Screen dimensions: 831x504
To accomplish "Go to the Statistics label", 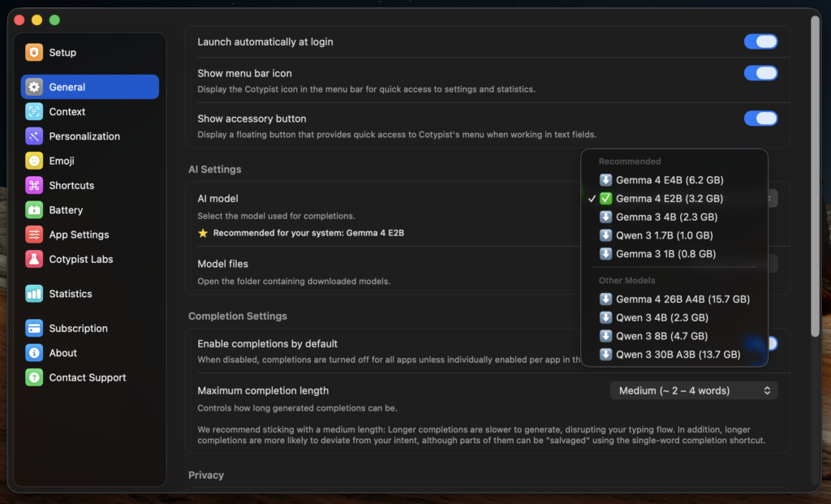I will (x=71, y=294).
